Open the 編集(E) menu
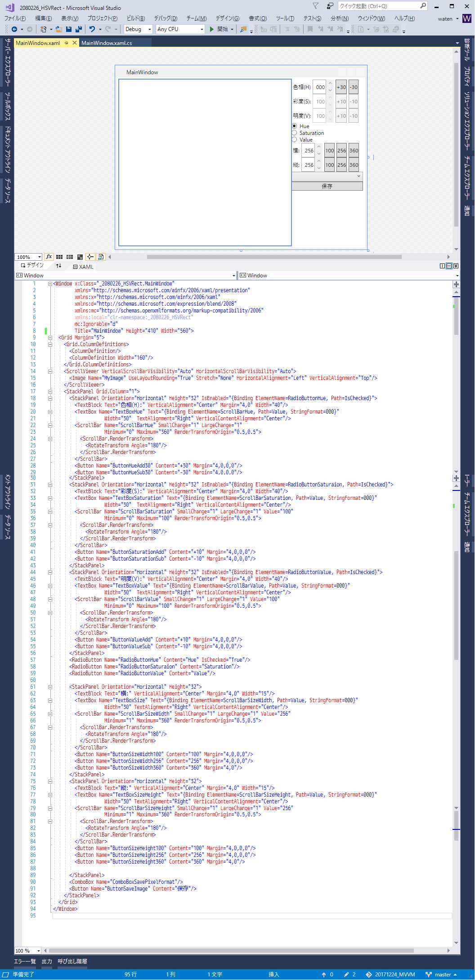 pos(43,18)
